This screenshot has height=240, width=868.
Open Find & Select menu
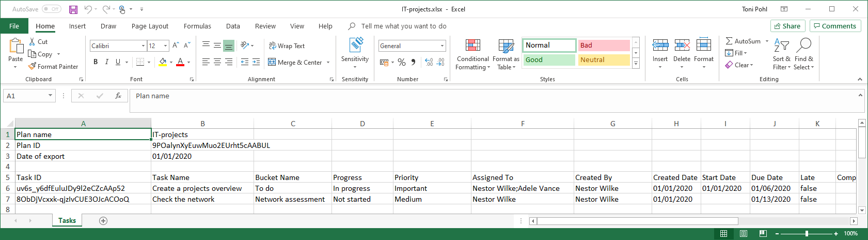pos(803,54)
